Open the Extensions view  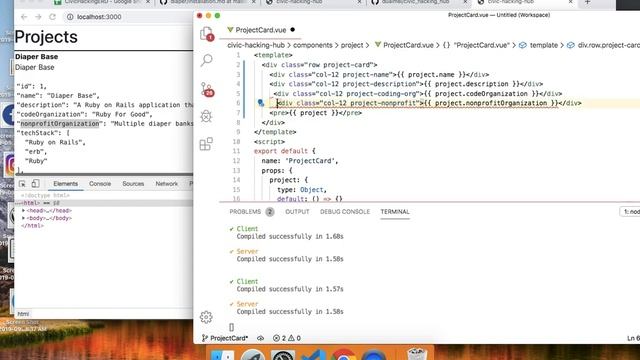point(206,144)
